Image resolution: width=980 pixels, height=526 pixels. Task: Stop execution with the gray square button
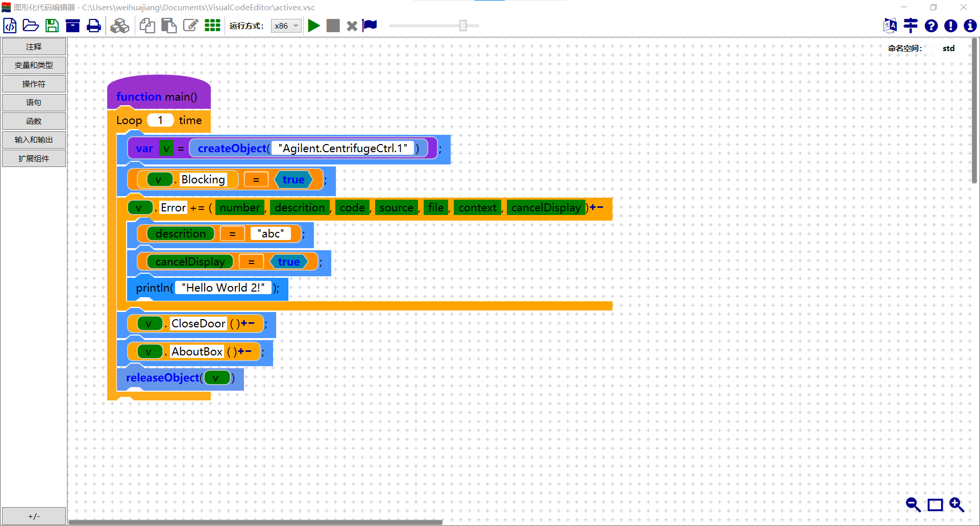point(333,26)
